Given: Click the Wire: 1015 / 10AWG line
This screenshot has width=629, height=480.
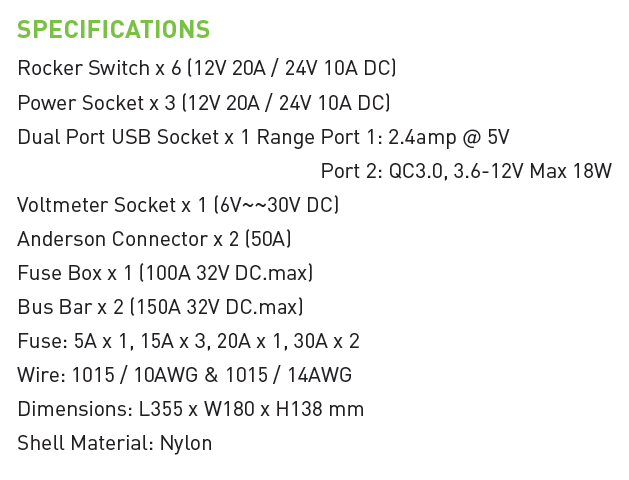Looking at the screenshot, I should 185,375.
